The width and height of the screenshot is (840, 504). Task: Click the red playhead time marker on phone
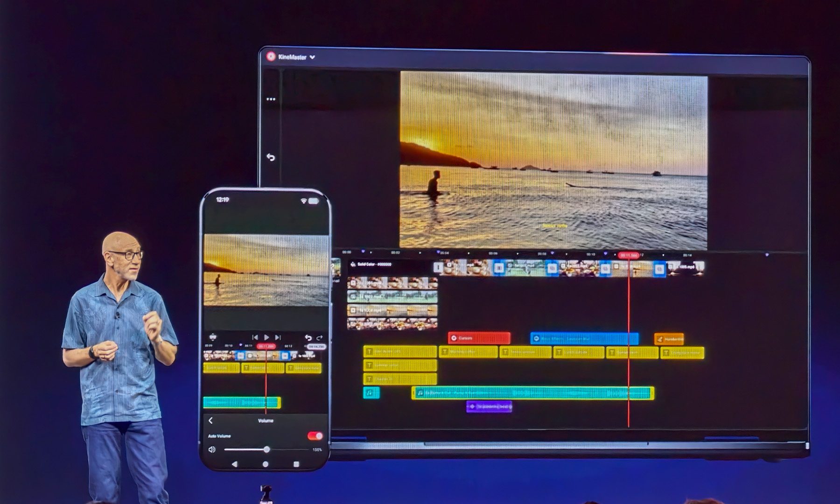(x=266, y=346)
